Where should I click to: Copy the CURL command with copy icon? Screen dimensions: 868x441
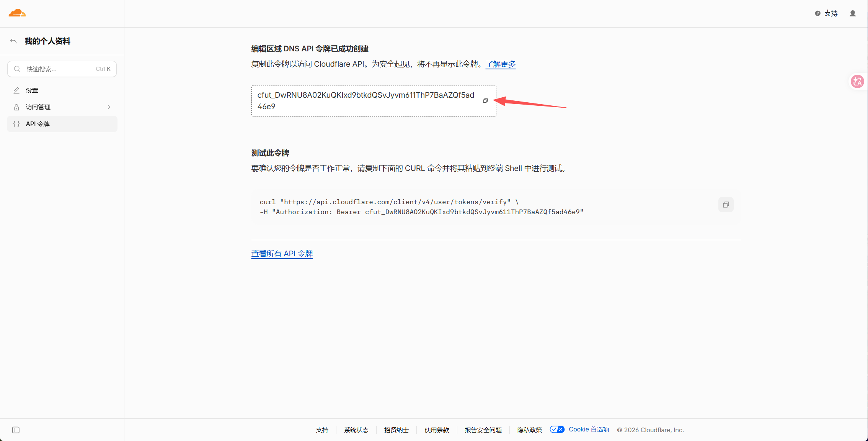point(726,205)
